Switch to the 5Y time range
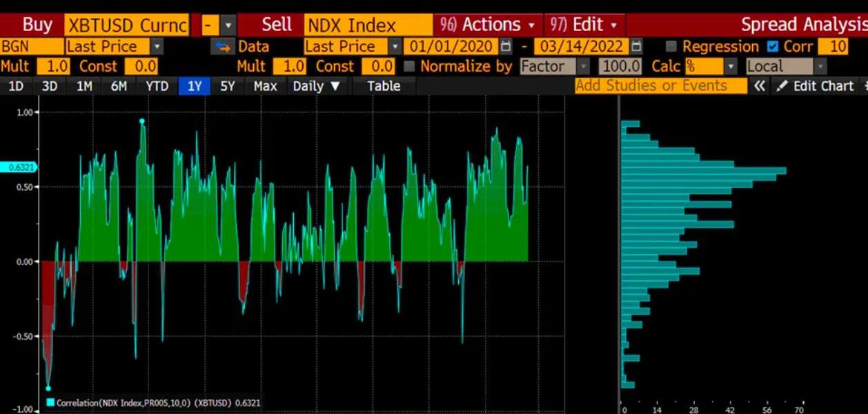 tap(228, 86)
